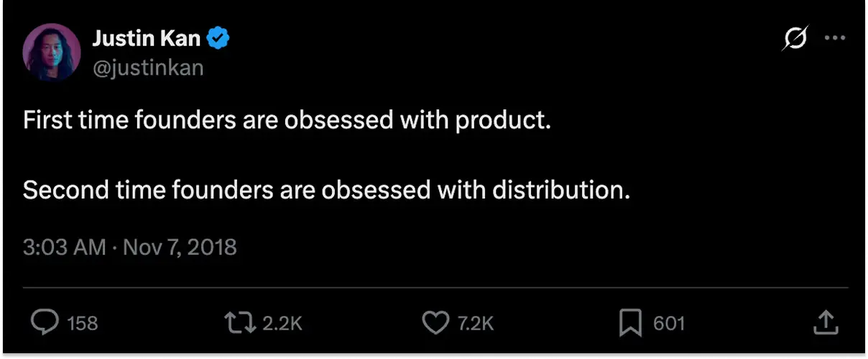868x359 pixels.
Task: Click the 7.2K likes count
Action: 476,324
